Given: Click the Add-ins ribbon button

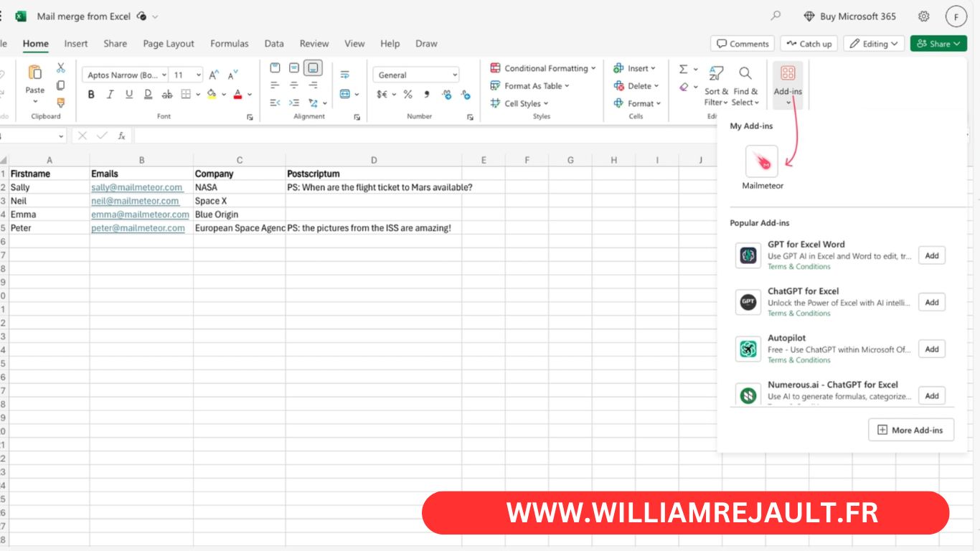Looking at the screenshot, I should (x=788, y=85).
